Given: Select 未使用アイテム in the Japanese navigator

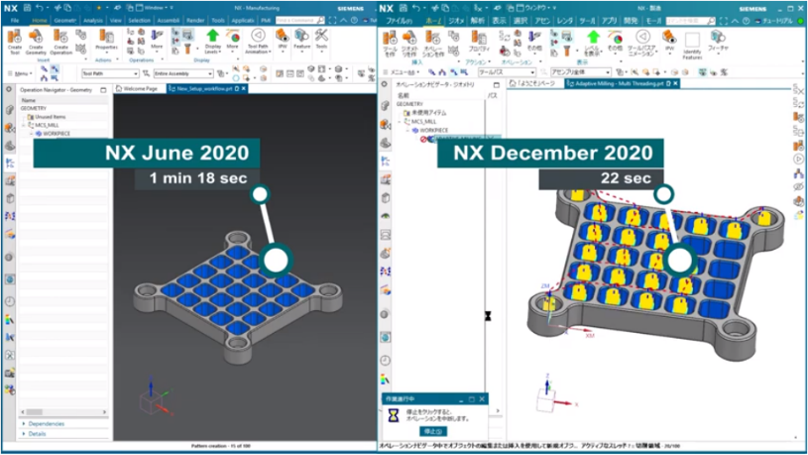Looking at the screenshot, I should click(x=425, y=113).
